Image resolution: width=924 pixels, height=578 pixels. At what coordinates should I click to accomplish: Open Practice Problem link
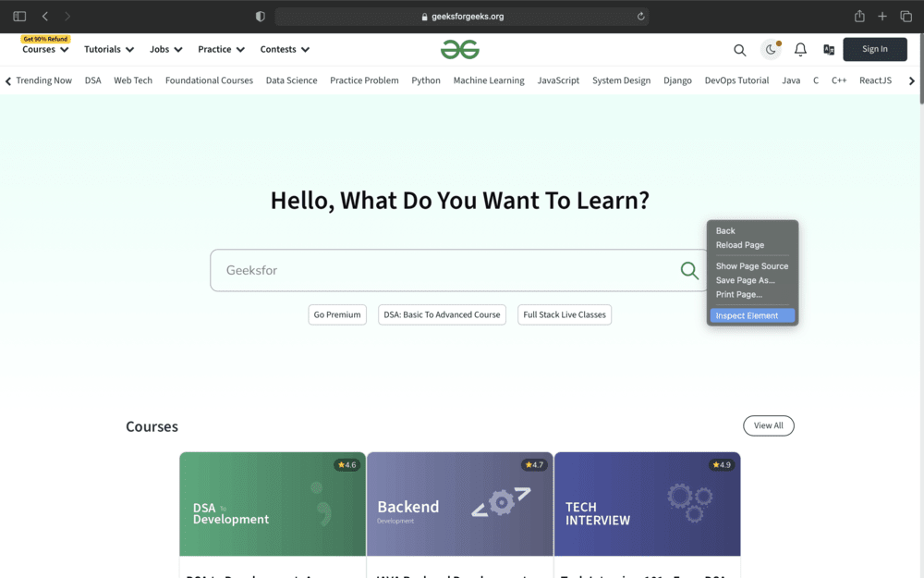tap(364, 80)
